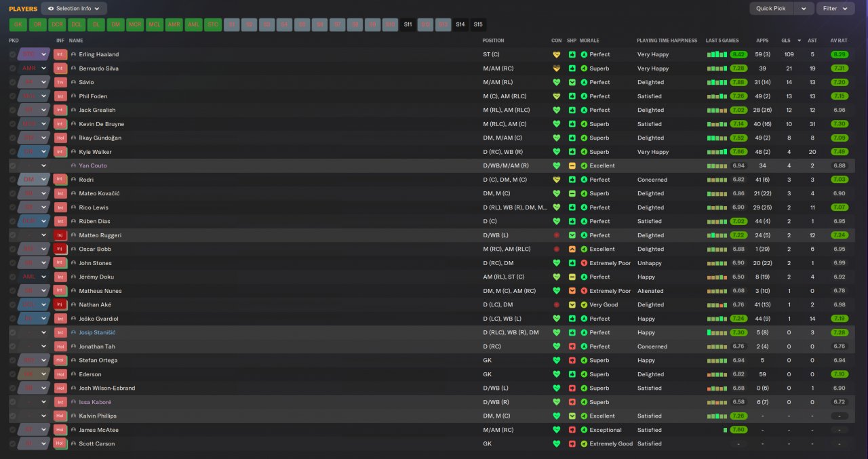
Task: Tick the pick checkbox for Erling Haaland
Action: click(13, 54)
